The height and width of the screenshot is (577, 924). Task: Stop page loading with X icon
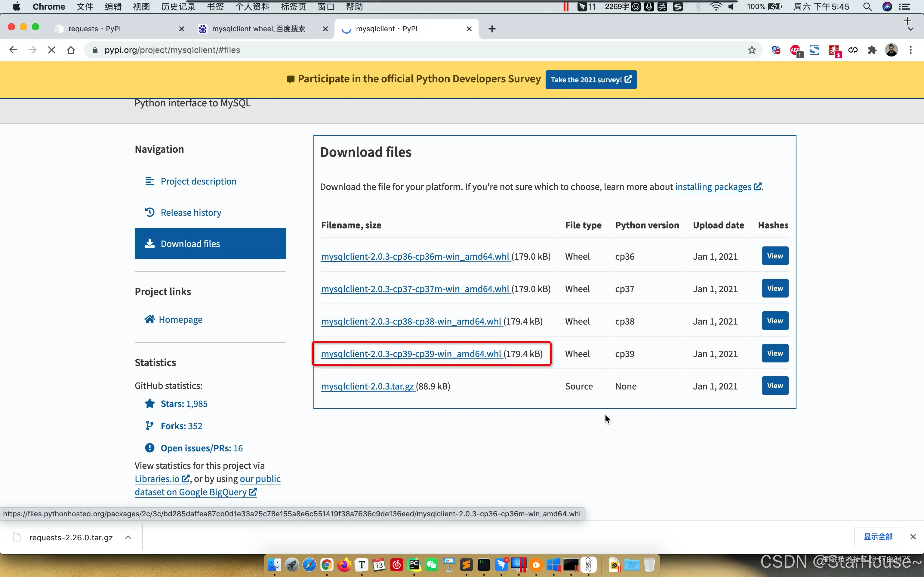click(x=51, y=50)
